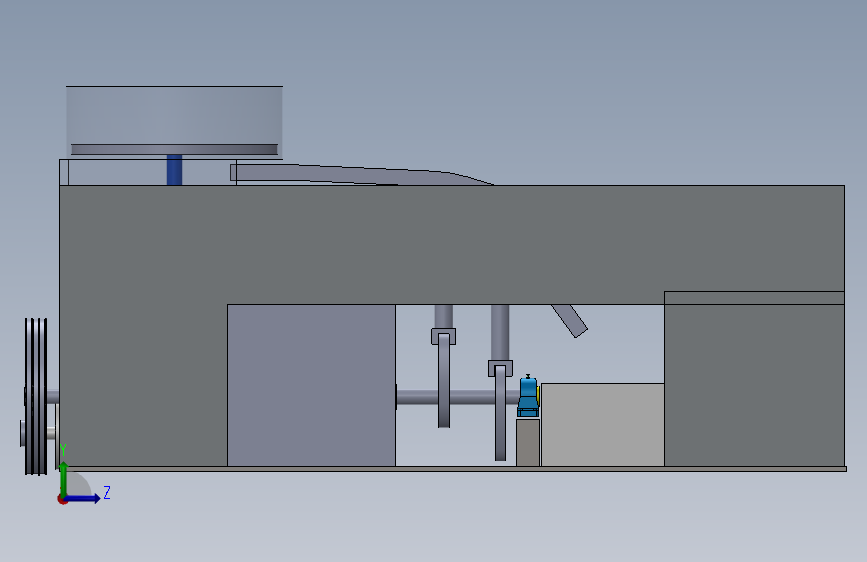Select the angled pipe stub under the housing

tap(570, 320)
